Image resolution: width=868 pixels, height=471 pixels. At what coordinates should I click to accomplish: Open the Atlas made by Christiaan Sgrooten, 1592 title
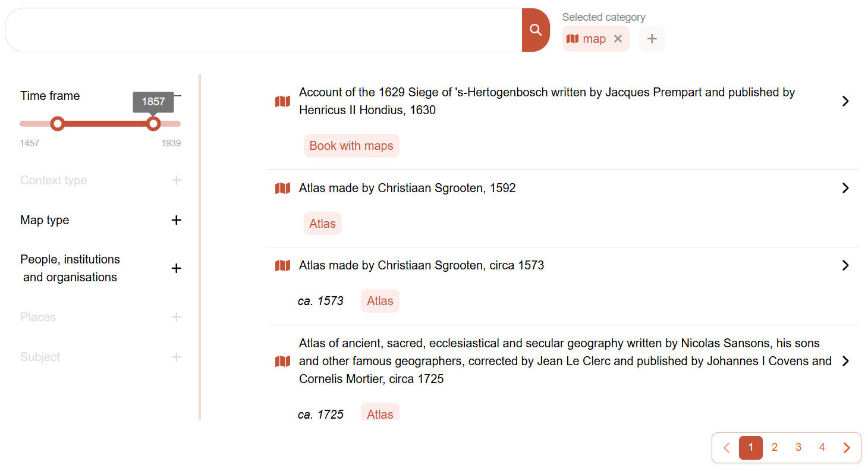(407, 188)
